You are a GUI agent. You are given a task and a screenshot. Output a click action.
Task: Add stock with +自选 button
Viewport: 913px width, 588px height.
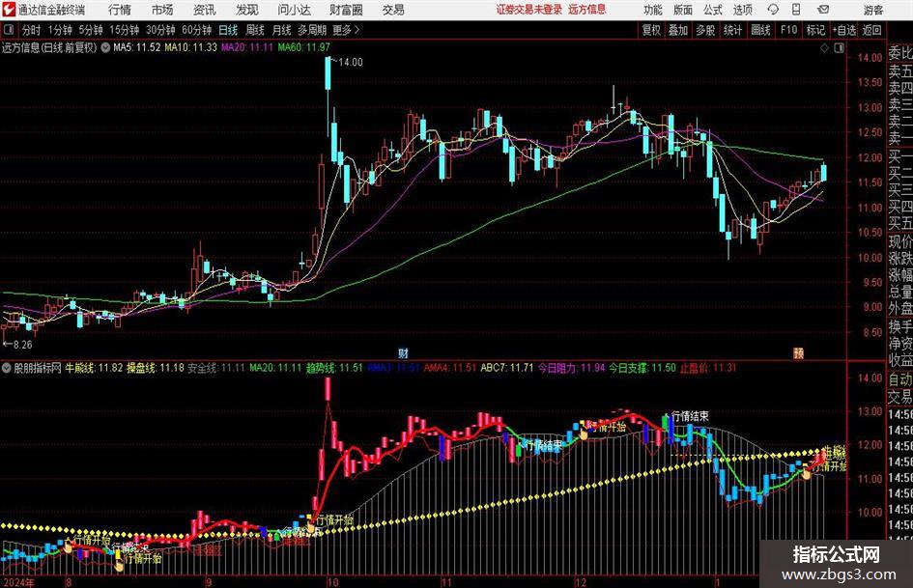(x=844, y=30)
